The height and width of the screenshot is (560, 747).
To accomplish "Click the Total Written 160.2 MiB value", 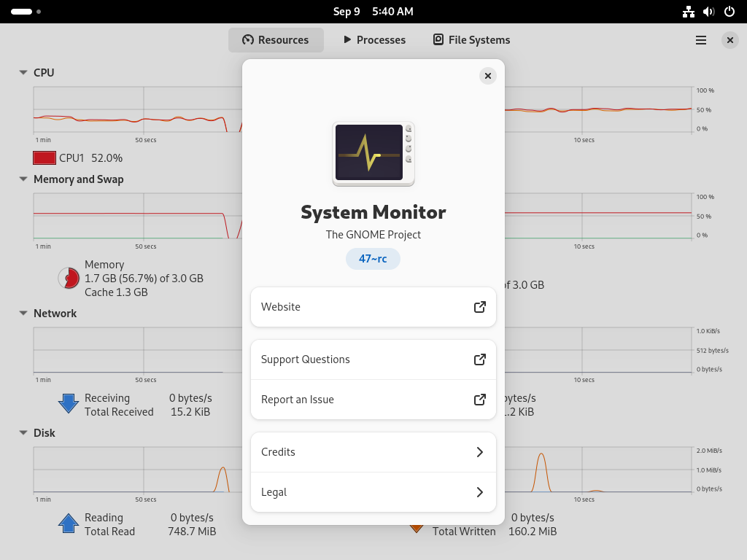I will [533, 532].
